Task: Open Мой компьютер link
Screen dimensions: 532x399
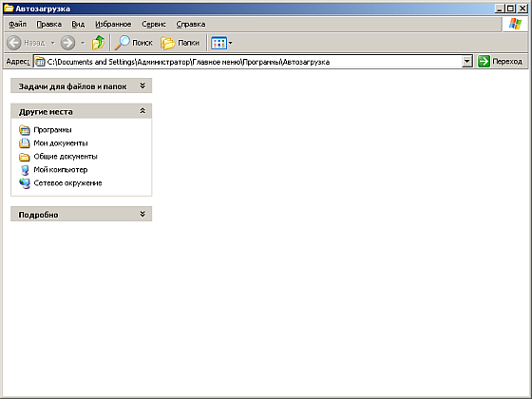Action: 61,170
